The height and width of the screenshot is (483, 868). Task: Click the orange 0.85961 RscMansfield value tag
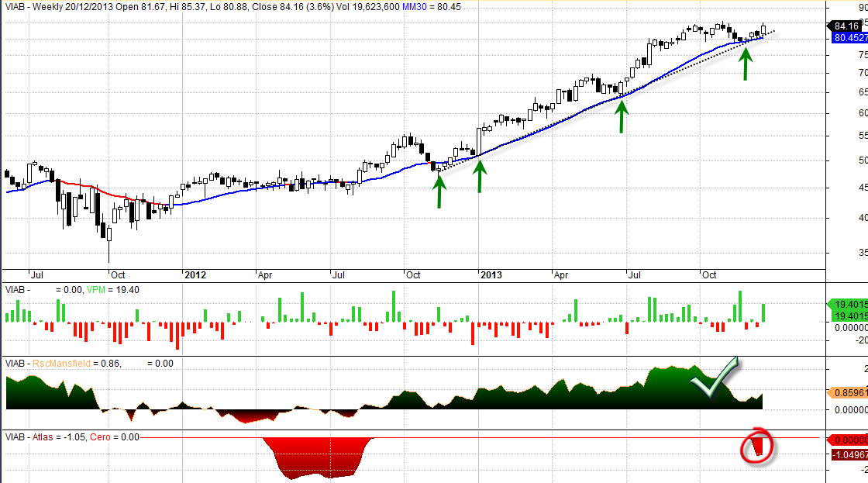848,393
